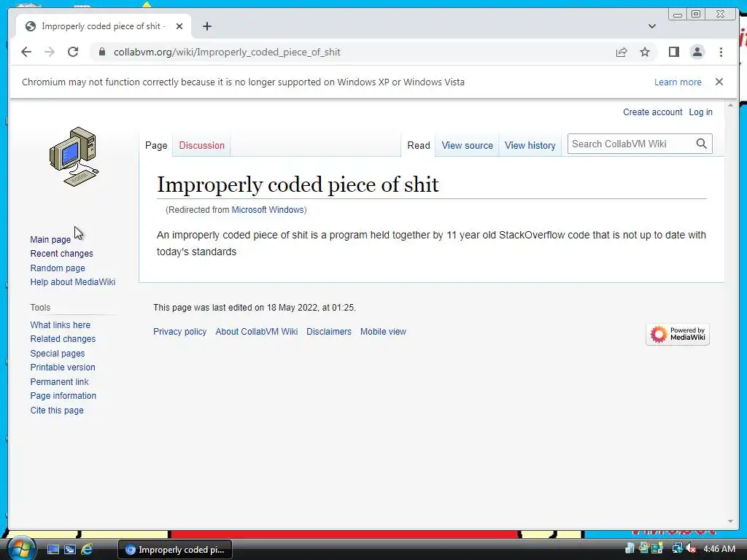Follow the Microsoft Windows redirect link

pos(267,209)
